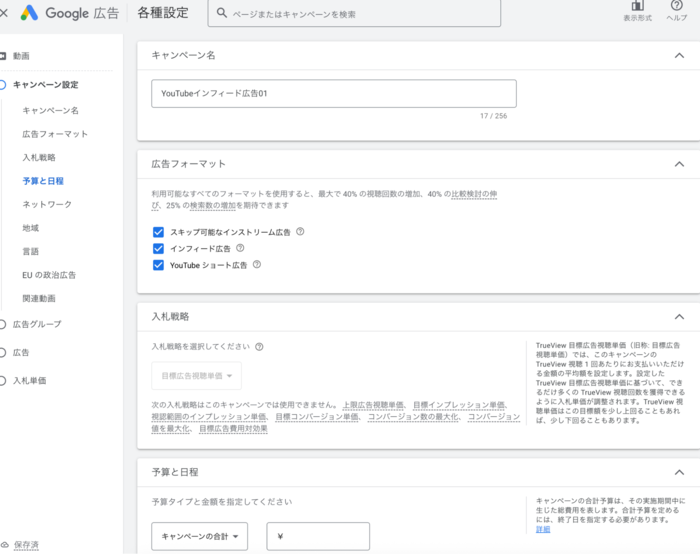Click help icon beside 入札戦略を選択してください
Screen dimensions: 700x554
[x=259, y=347]
